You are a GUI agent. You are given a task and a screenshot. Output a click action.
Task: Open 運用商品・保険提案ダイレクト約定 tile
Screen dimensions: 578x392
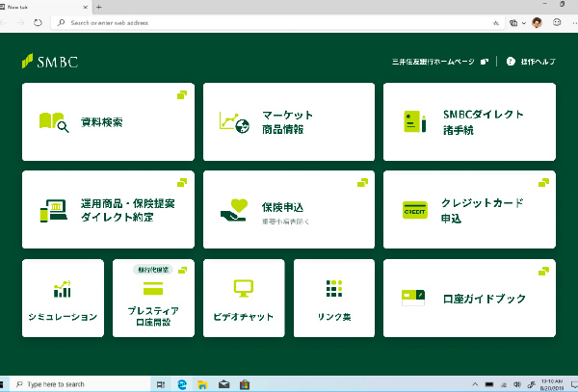coord(108,209)
